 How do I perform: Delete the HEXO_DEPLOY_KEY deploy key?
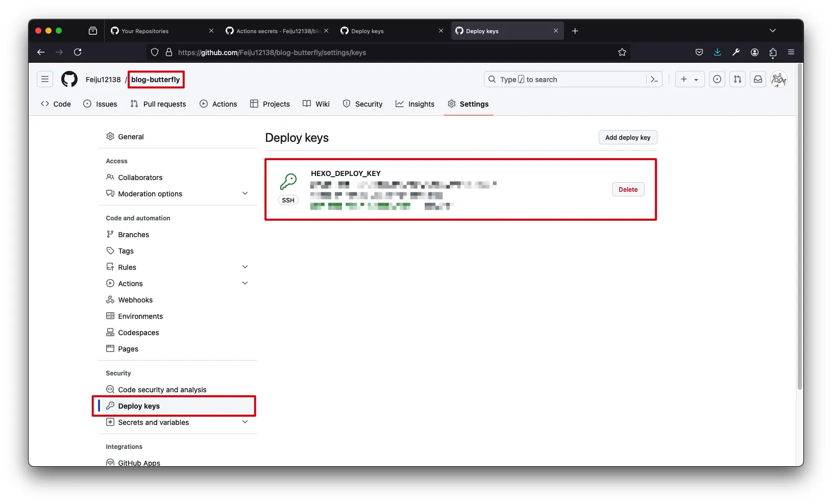tap(628, 190)
